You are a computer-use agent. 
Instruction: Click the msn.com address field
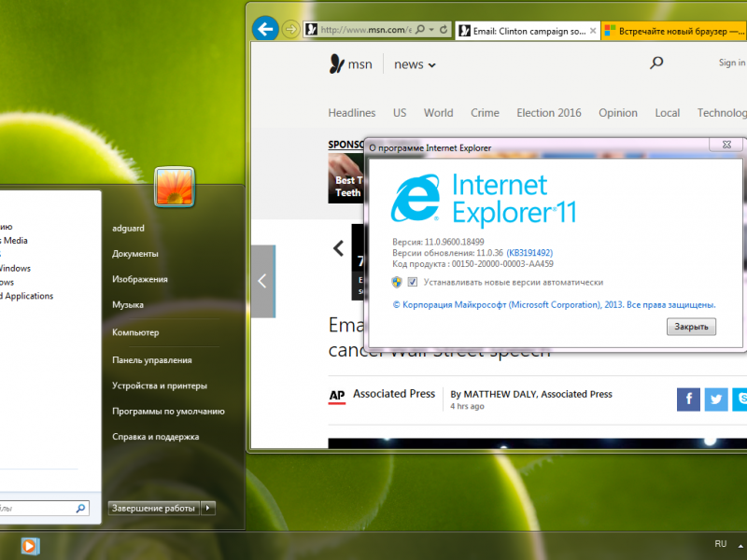pos(365,30)
